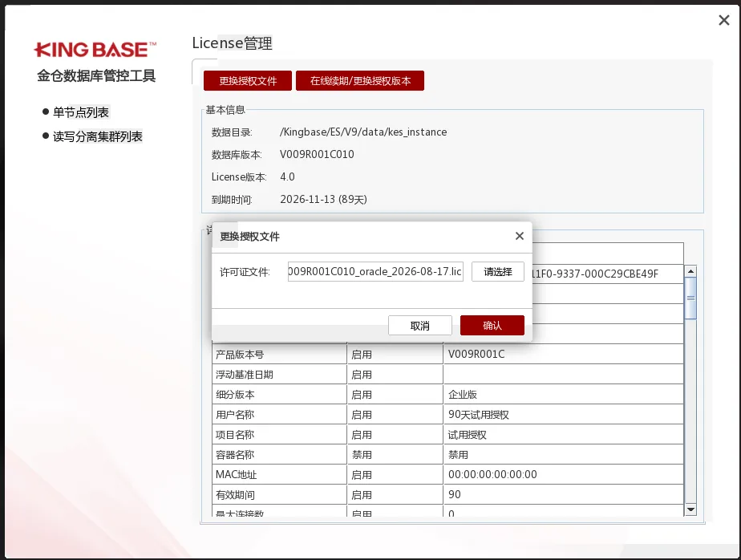Focus the 许可证文件 path input field
The width and height of the screenshot is (741, 560).
[375, 271]
